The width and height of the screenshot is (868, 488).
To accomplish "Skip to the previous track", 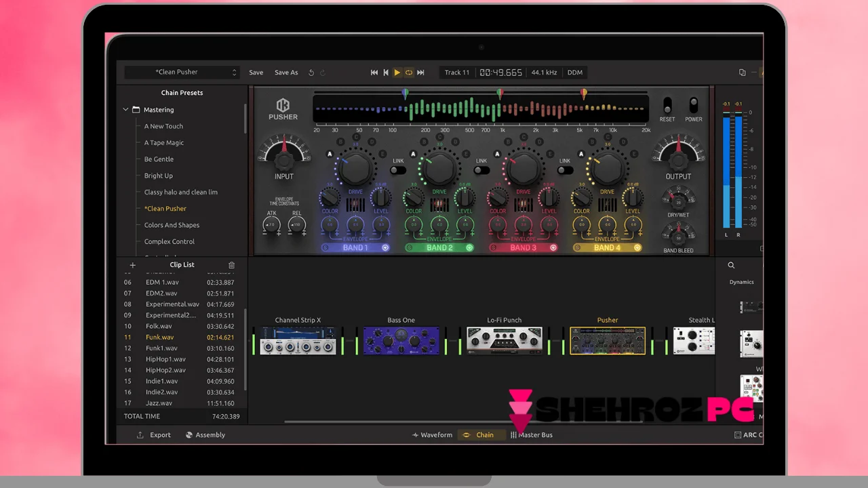I will tap(374, 73).
